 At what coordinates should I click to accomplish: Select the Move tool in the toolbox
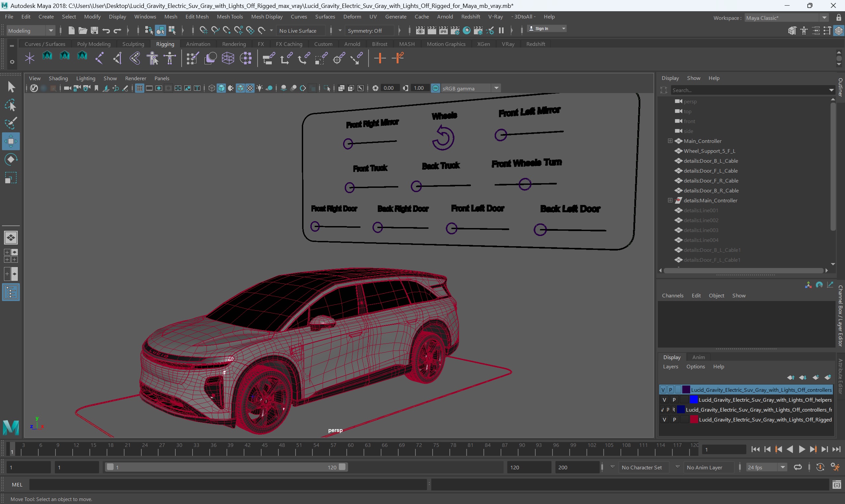(x=11, y=142)
